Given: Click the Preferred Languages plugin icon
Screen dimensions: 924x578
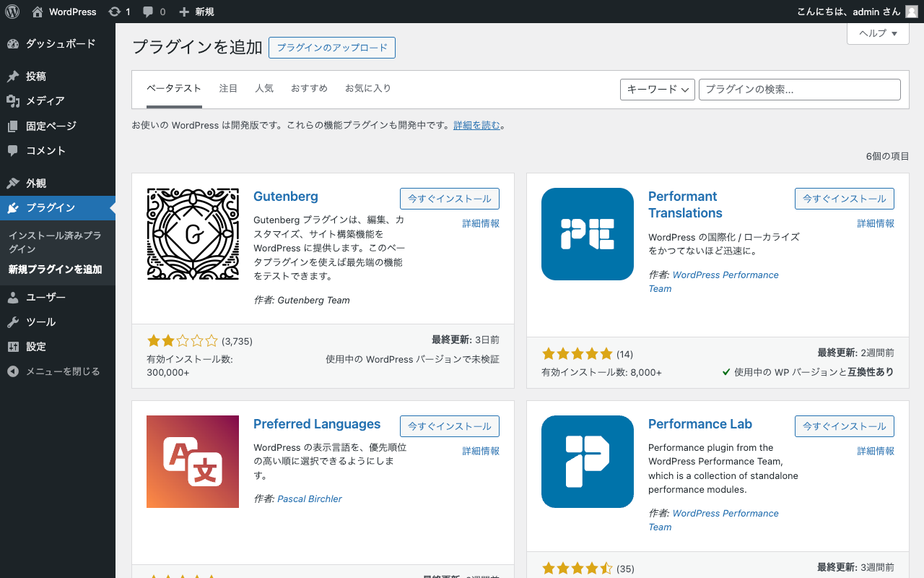Looking at the screenshot, I should click(193, 462).
